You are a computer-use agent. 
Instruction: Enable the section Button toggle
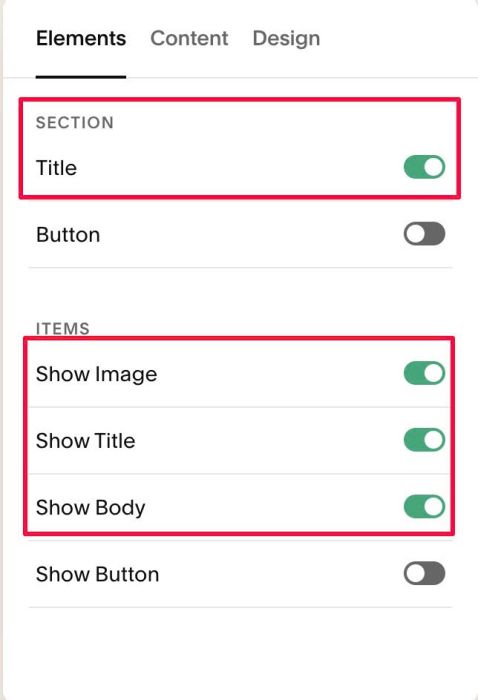pyautogui.click(x=424, y=234)
